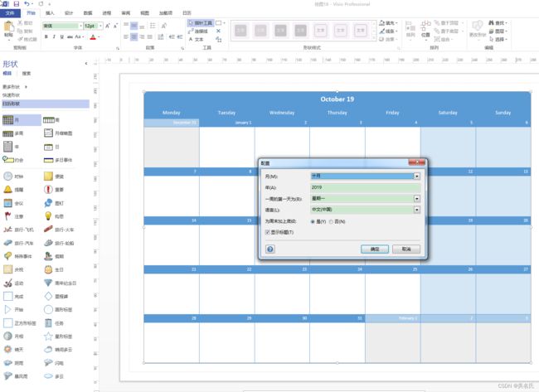Select the Birthday (生日) shape
The height and width of the screenshot is (392, 539).
point(54,269)
